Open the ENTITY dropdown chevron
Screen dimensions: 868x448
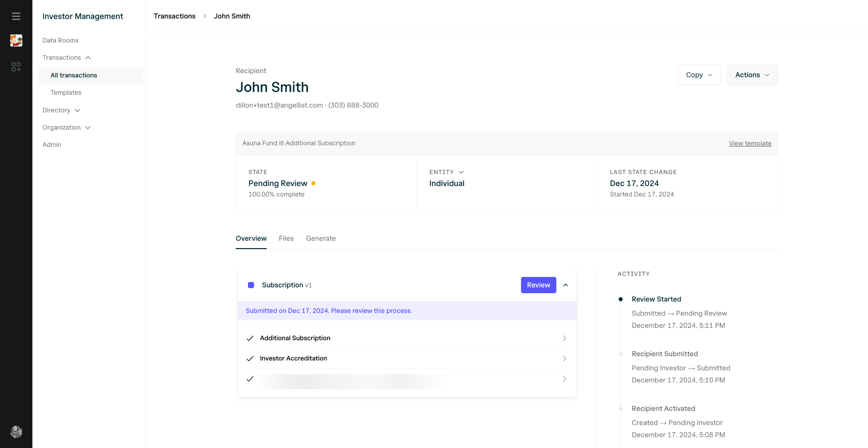[x=461, y=172]
